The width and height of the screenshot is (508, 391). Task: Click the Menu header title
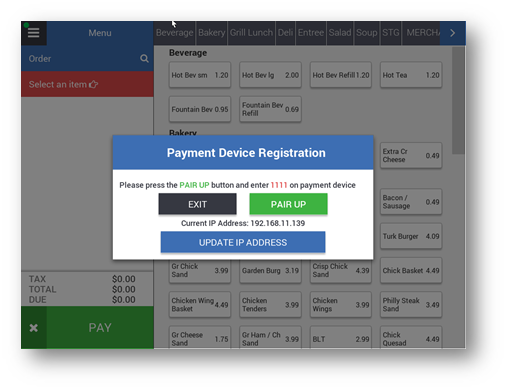[x=100, y=33]
